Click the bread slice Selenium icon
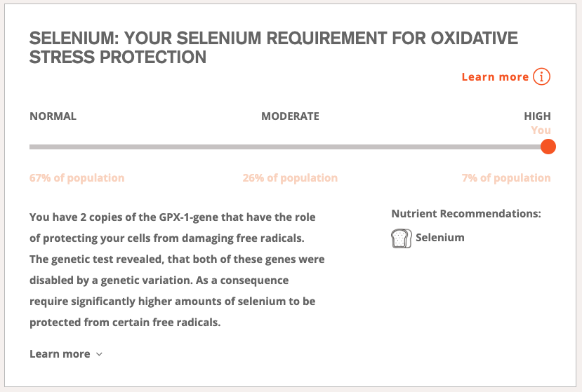 [x=402, y=238]
